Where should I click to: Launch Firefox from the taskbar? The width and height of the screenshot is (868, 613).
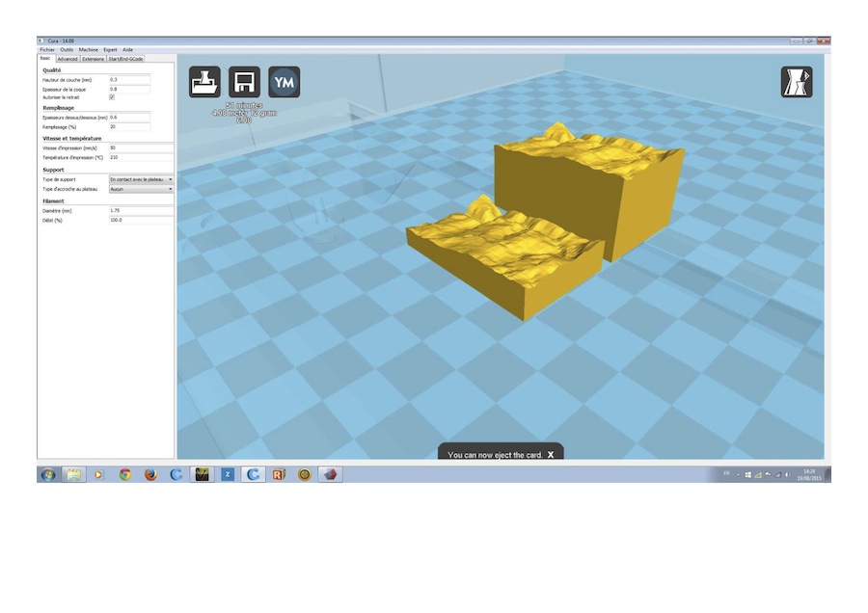pos(150,474)
